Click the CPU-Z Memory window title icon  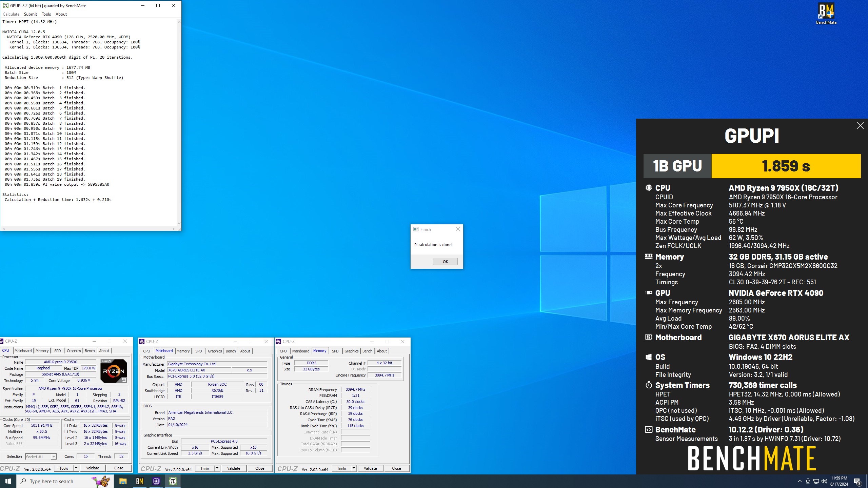[x=278, y=342]
